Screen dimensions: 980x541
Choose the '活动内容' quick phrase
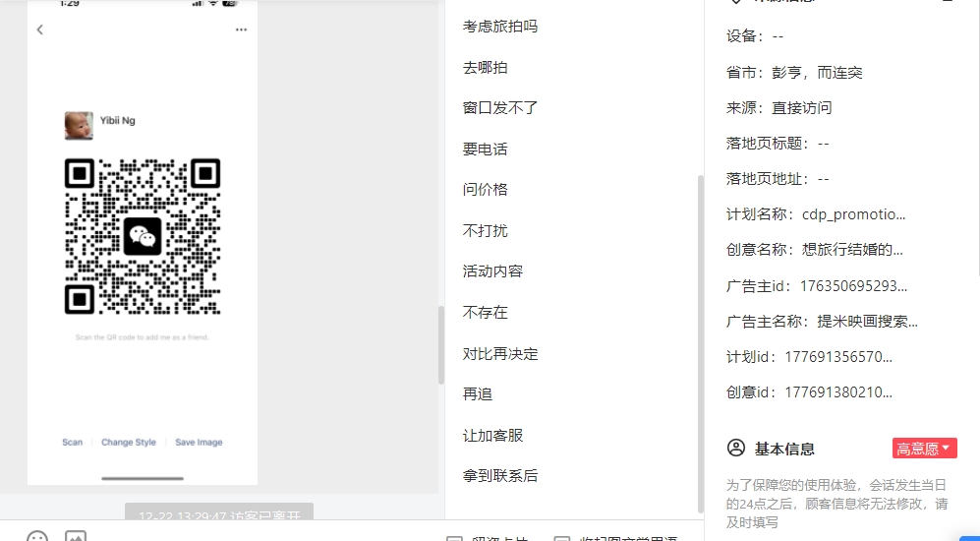492,271
